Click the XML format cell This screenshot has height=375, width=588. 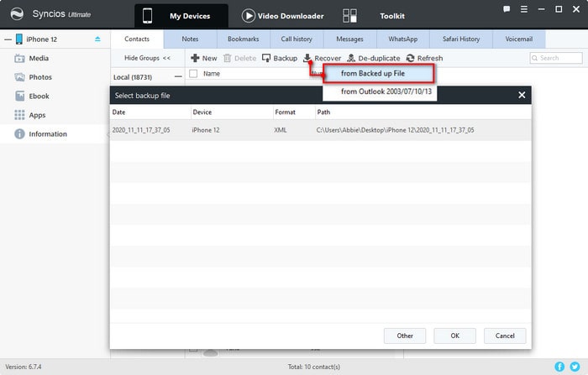[x=281, y=130]
